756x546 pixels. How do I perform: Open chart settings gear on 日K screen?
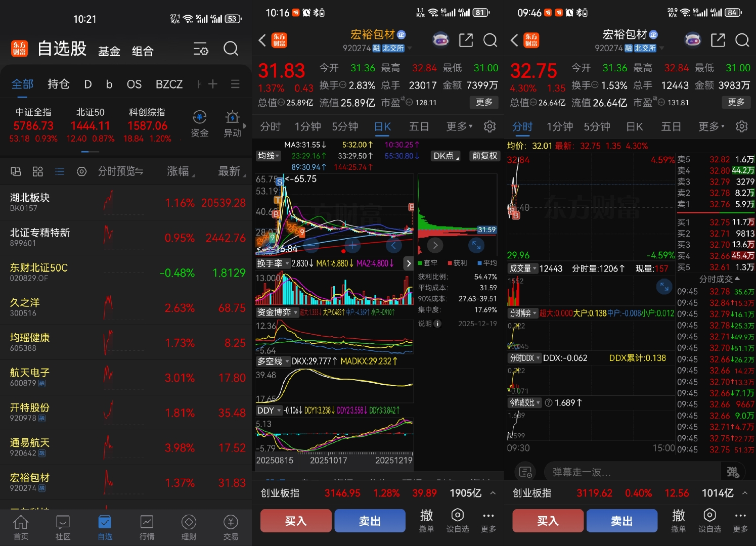(x=490, y=126)
